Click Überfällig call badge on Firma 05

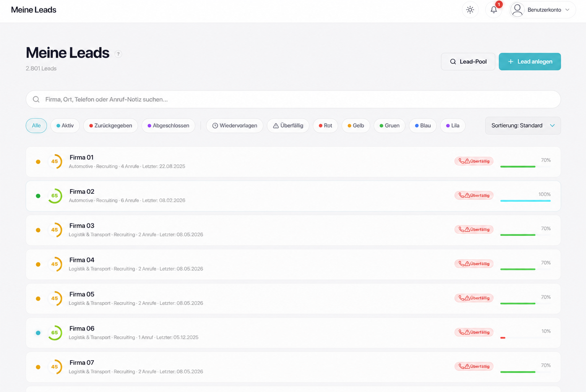pyautogui.click(x=474, y=298)
